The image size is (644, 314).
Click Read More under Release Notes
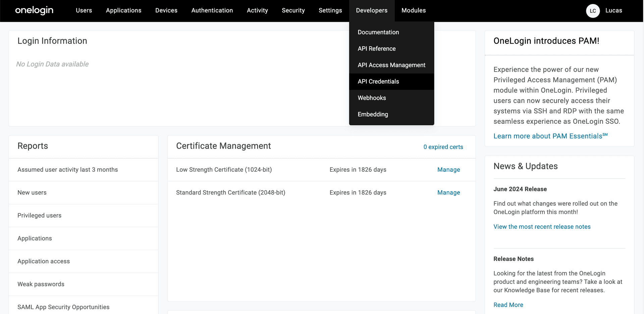[508, 305]
